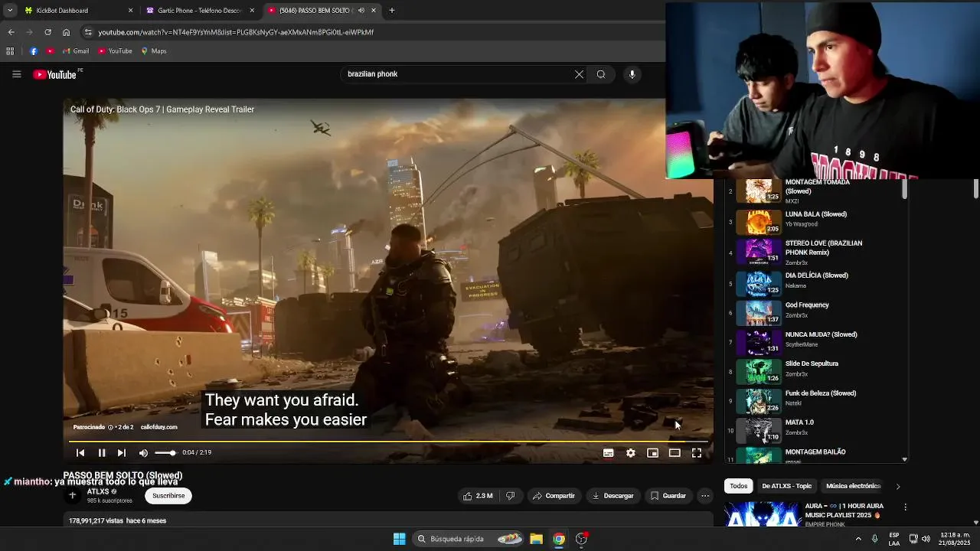Enter fullscreen video mode
This screenshot has height=551, width=980.
(697, 453)
